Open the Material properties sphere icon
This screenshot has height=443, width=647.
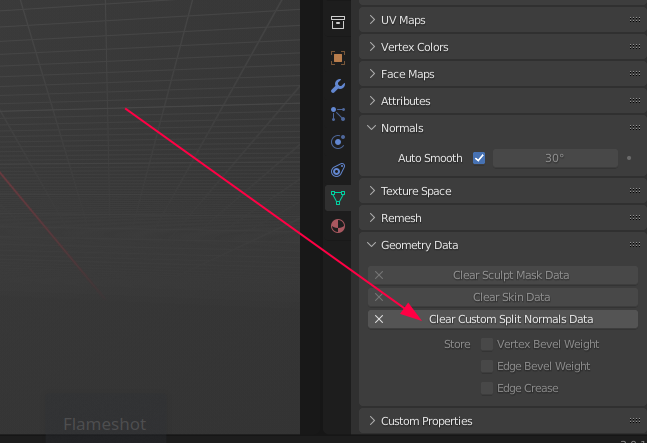pos(338,226)
